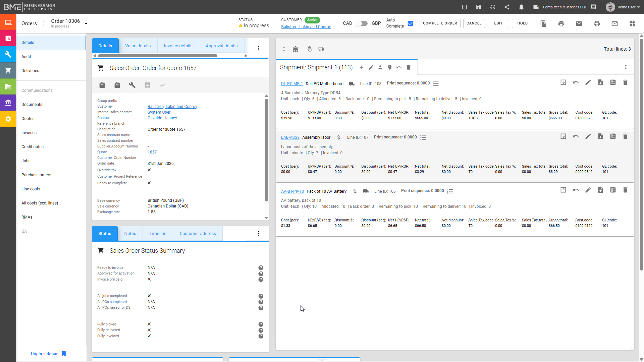Open the Order 10306 dropdown arrow
This screenshot has width=644, height=362.
tap(86, 24)
